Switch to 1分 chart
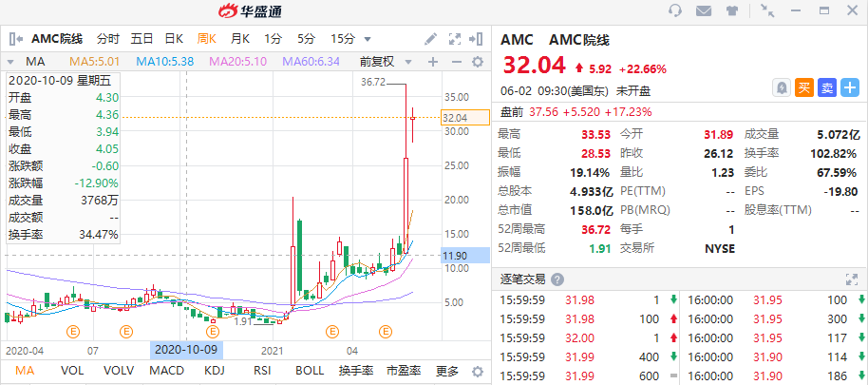868x385 pixels. point(273,39)
